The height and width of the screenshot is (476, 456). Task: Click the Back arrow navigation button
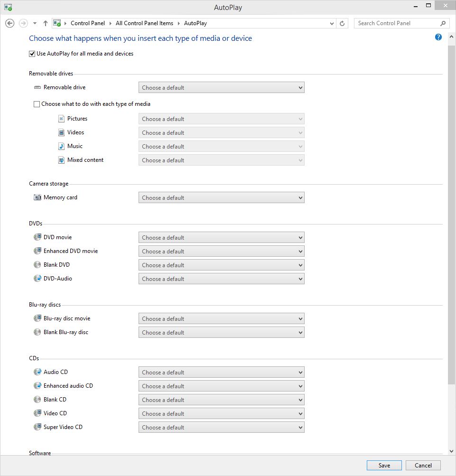9,23
